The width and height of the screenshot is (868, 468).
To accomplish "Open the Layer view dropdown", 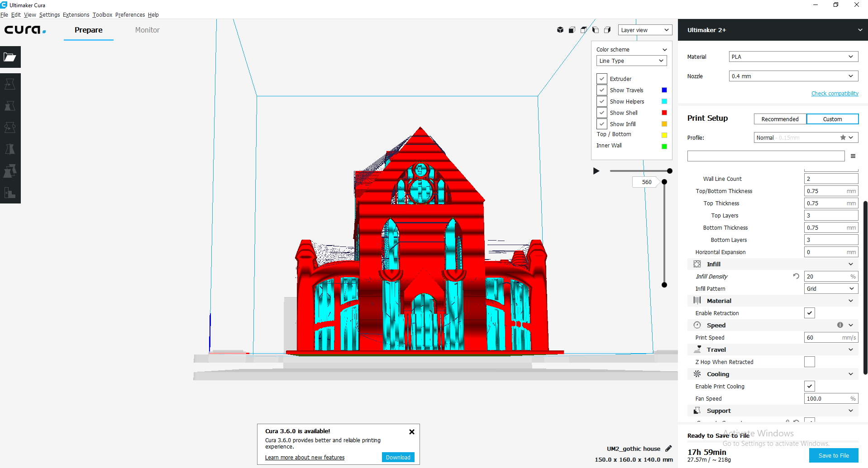I will click(645, 30).
